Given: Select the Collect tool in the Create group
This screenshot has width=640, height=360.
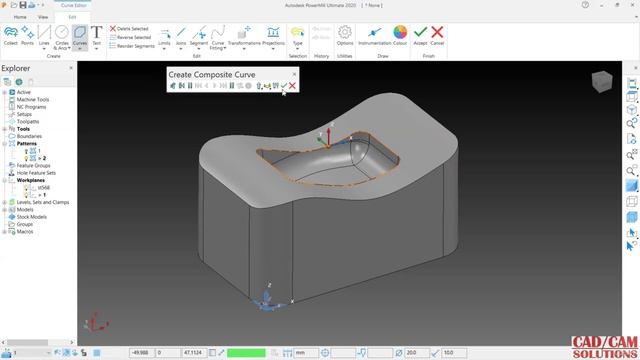Looking at the screenshot, I should pos(11,35).
